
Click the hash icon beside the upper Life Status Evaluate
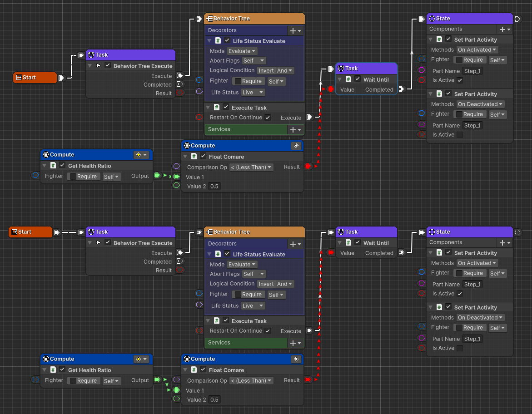click(218, 41)
